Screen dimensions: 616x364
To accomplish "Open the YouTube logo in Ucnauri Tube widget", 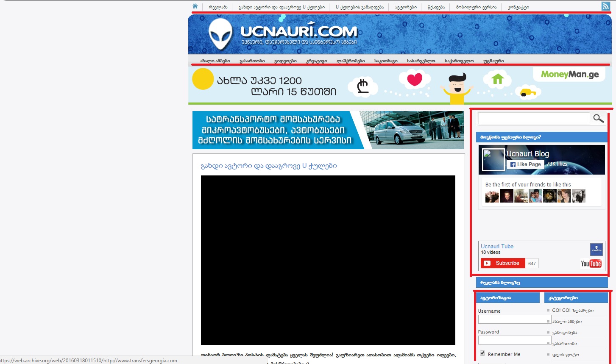I will (x=591, y=264).
